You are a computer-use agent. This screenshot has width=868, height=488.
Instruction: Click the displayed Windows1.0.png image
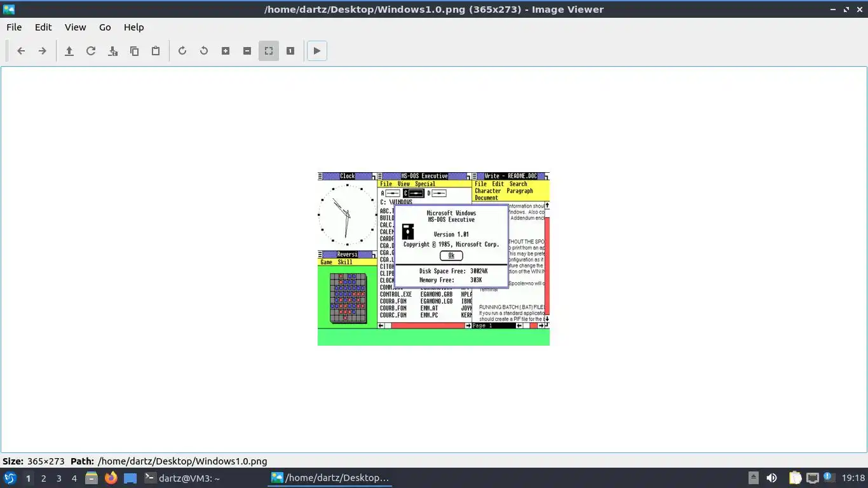433,259
